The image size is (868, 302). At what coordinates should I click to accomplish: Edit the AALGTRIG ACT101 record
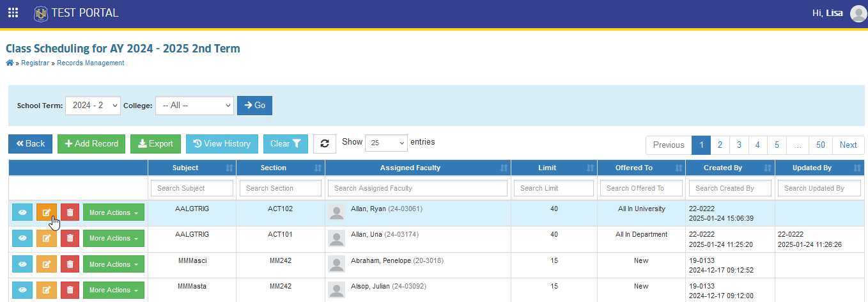tap(46, 238)
